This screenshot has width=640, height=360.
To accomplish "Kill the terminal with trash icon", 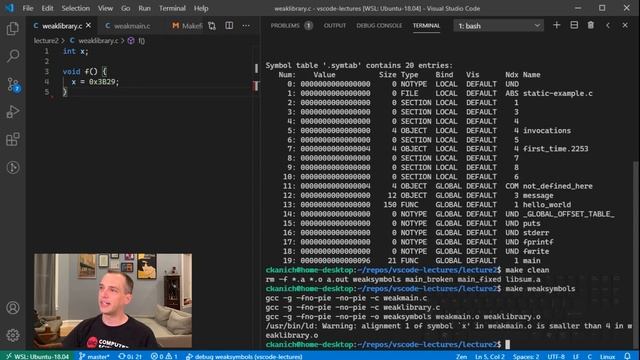I will (x=591, y=25).
